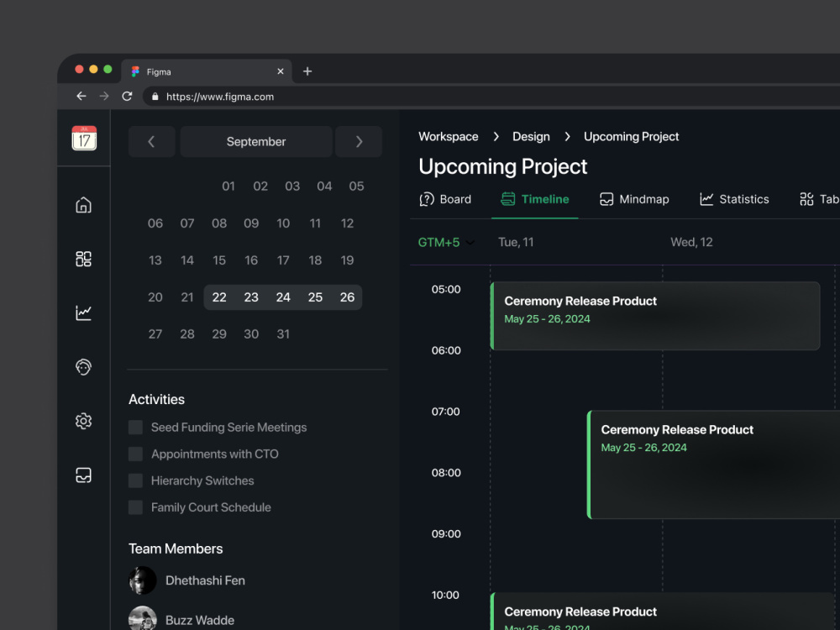This screenshot has width=840, height=630.
Task: Switch to the Mindmap tab
Action: pyautogui.click(x=634, y=199)
